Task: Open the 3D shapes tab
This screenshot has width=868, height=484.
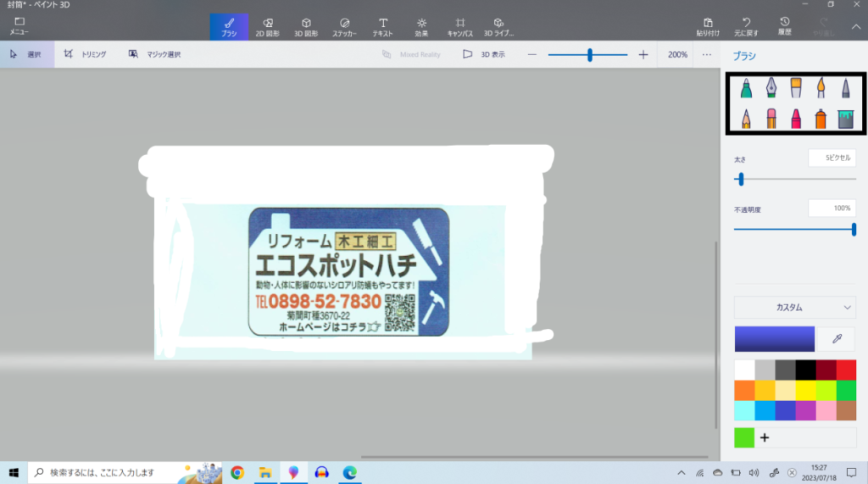Action: 305,26
